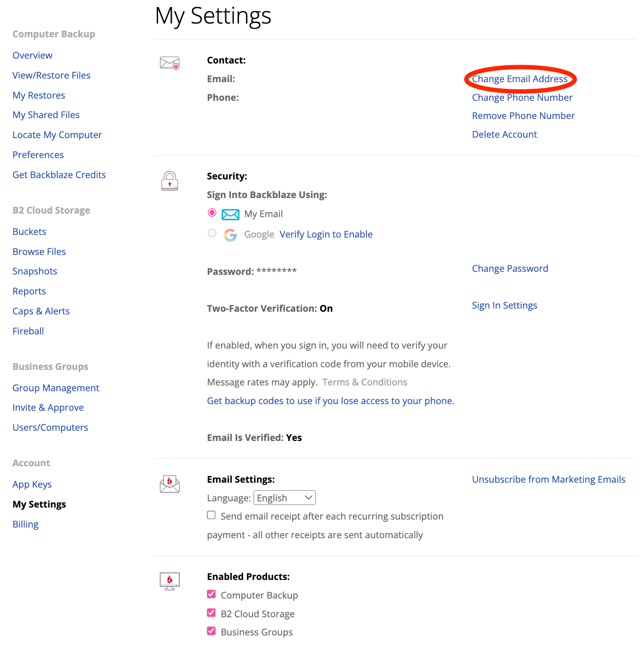Click Change Password link
The width and height of the screenshot is (644, 651).
510,269
